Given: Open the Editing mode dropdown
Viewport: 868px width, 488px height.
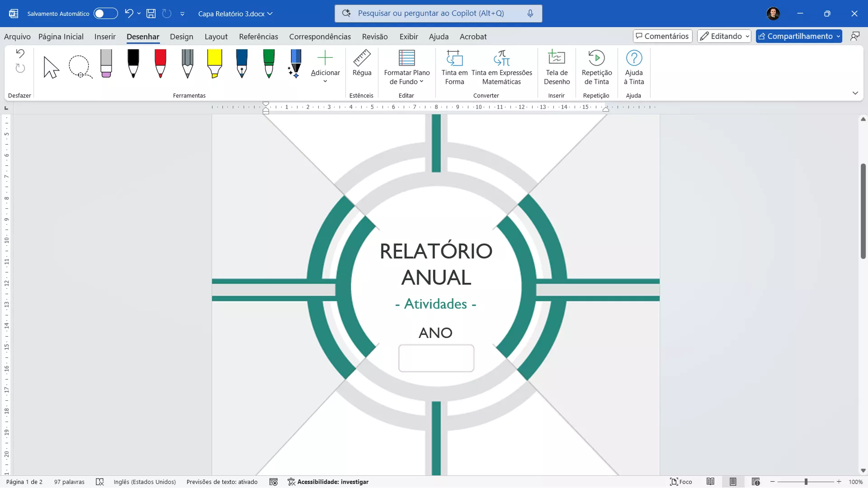Looking at the screenshot, I should coord(724,36).
